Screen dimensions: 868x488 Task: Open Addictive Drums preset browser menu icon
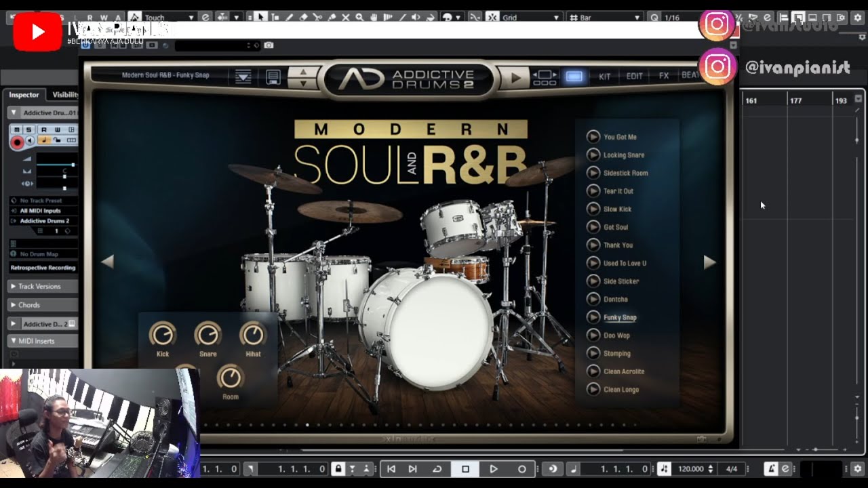pos(243,77)
